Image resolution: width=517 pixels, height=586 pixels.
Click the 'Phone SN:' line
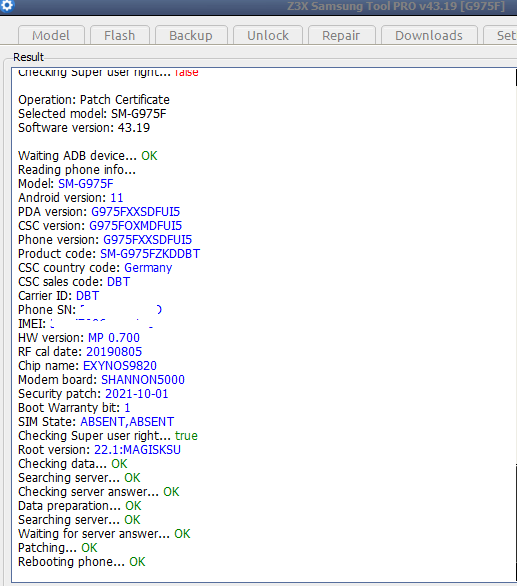coord(90,310)
